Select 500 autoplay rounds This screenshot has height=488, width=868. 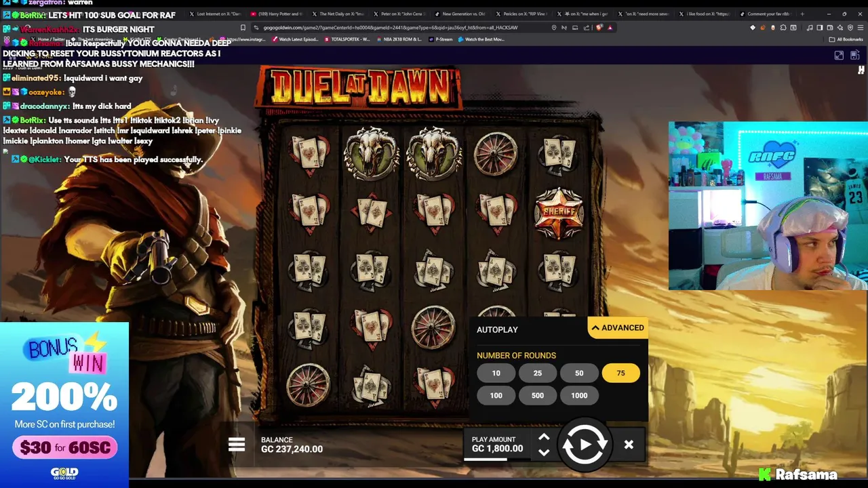point(537,396)
